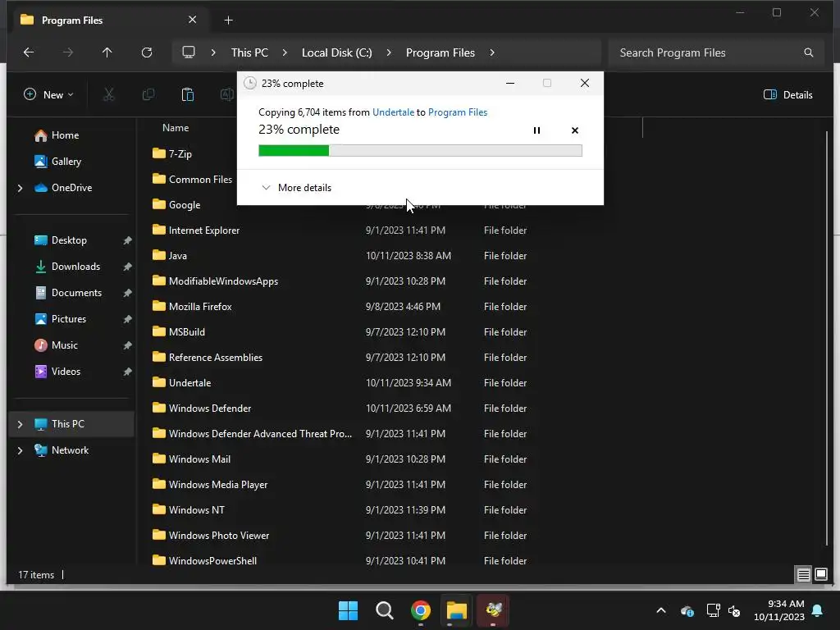Open chevron after Program Files breadcrumb
This screenshot has height=630, width=840.
492,52
